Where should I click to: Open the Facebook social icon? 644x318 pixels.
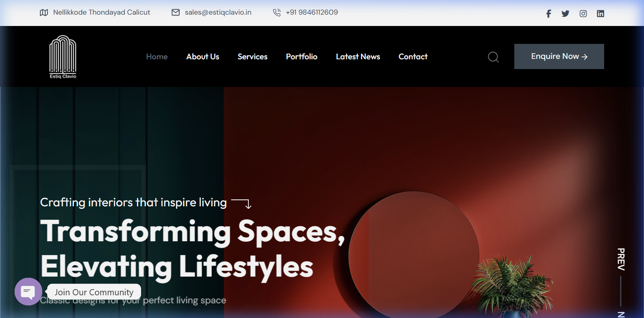coord(548,14)
